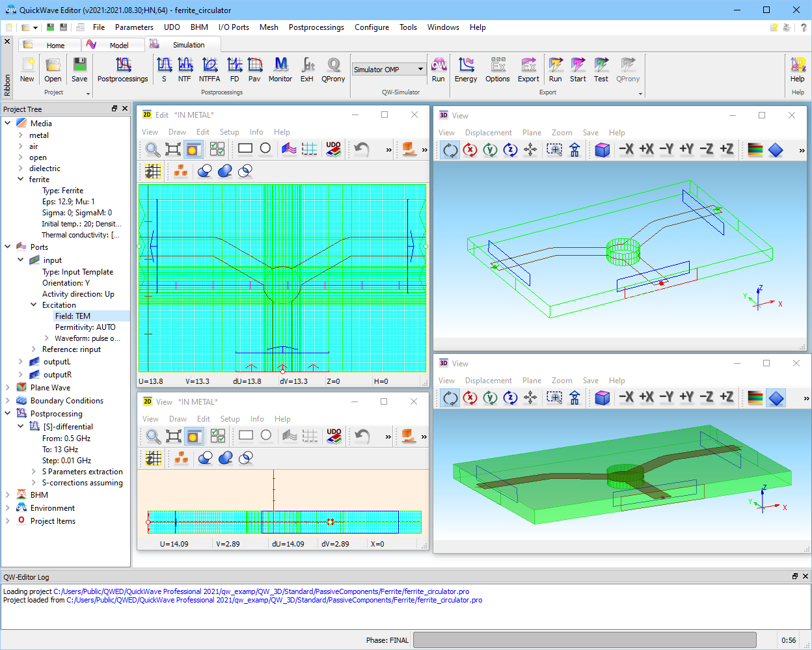
Task: Switch to the Home ribbon tab
Action: click(x=49, y=45)
